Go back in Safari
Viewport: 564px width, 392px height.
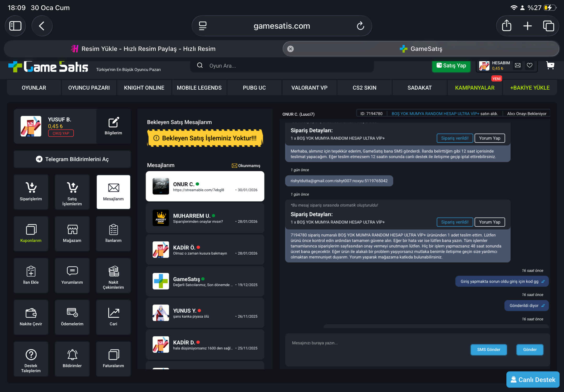pyautogui.click(x=42, y=26)
